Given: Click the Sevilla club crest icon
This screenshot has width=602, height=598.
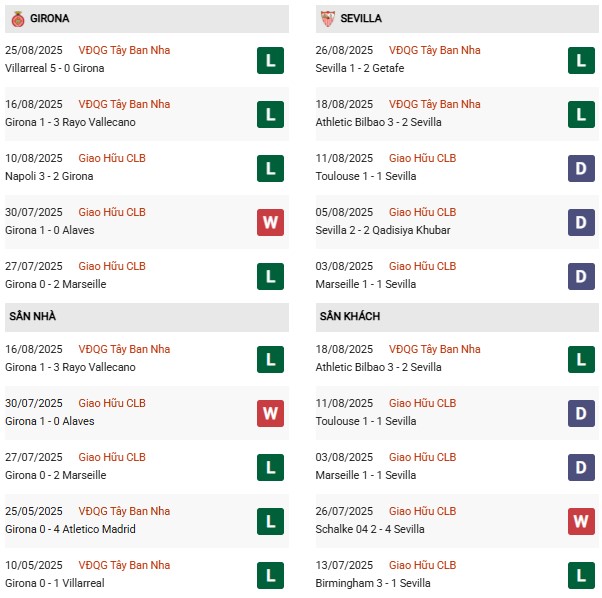Looking at the screenshot, I should coord(327,19).
